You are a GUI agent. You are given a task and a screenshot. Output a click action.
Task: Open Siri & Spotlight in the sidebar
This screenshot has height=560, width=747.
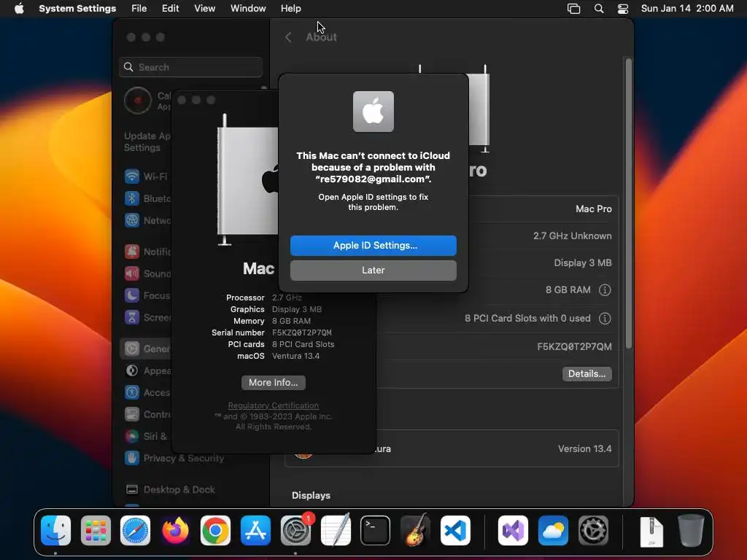(x=146, y=436)
